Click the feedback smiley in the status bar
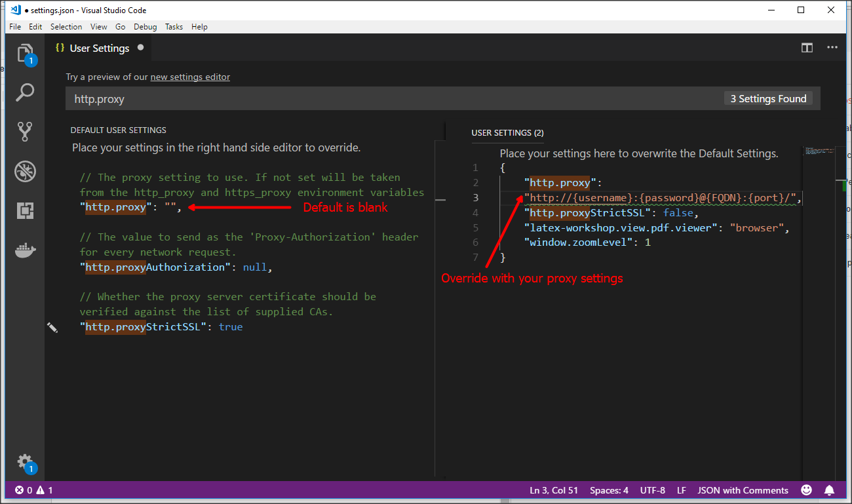Screen dimensions: 852x504 [x=805, y=490]
